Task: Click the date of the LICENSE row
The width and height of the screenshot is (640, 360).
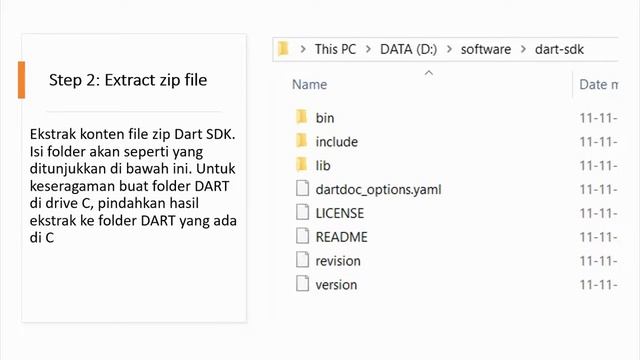Action: [599, 213]
